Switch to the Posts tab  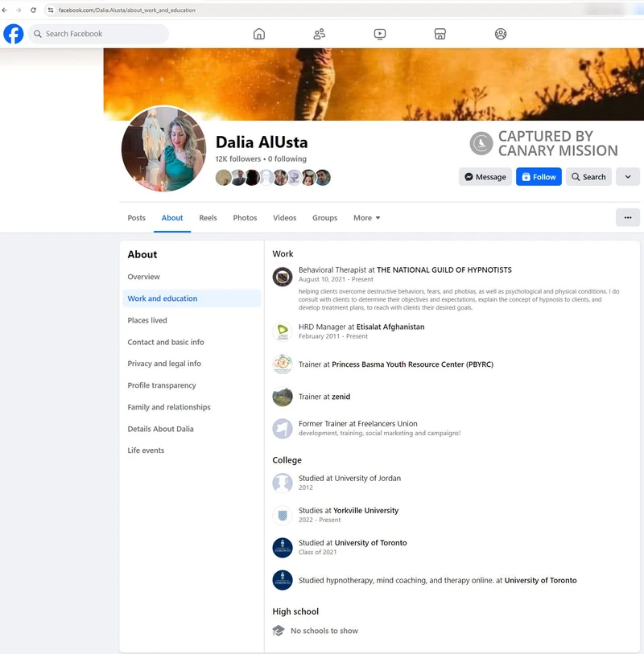point(137,218)
